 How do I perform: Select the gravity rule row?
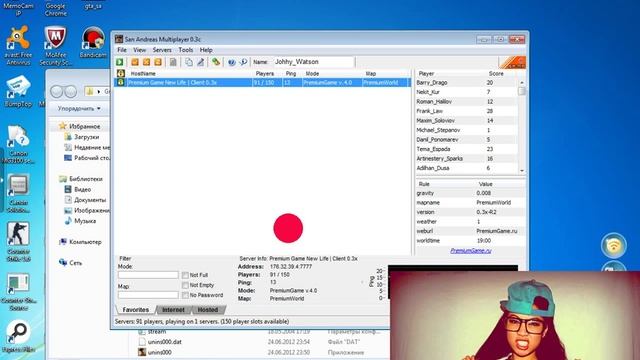470,193
